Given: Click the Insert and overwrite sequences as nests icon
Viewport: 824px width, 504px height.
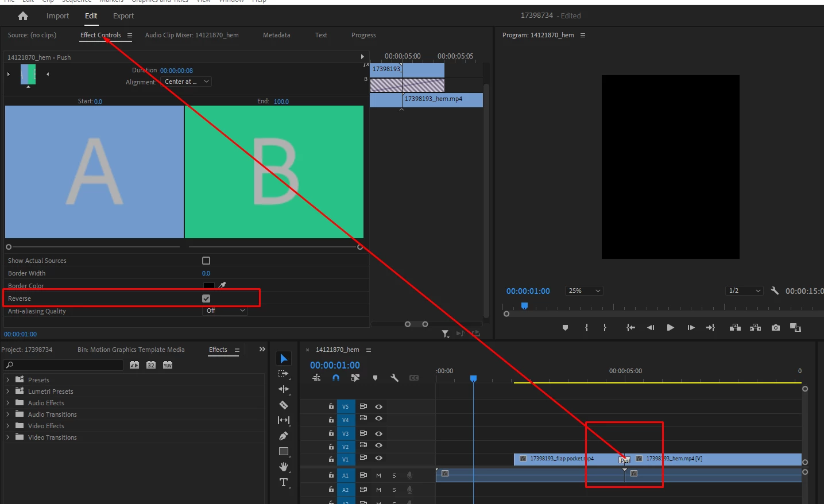Looking at the screenshot, I should point(316,378).
